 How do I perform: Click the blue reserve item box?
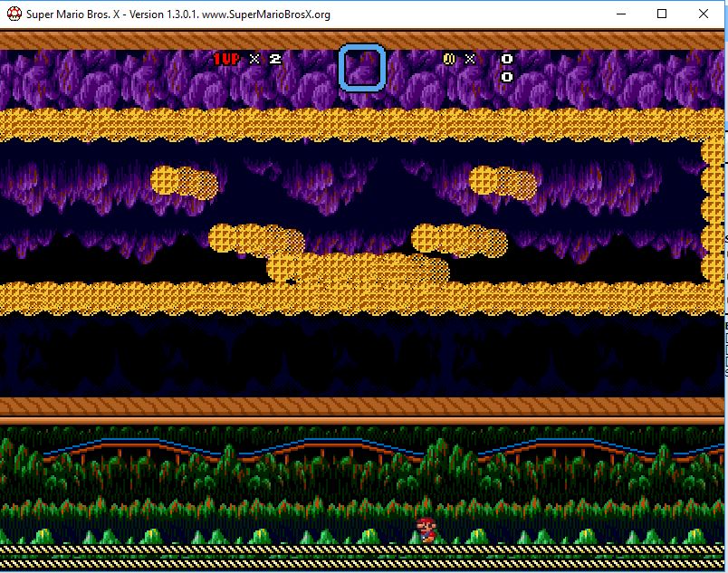362,68
